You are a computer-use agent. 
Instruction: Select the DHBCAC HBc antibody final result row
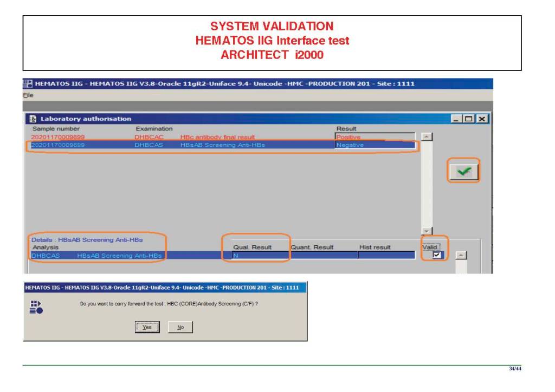point(217,138)
